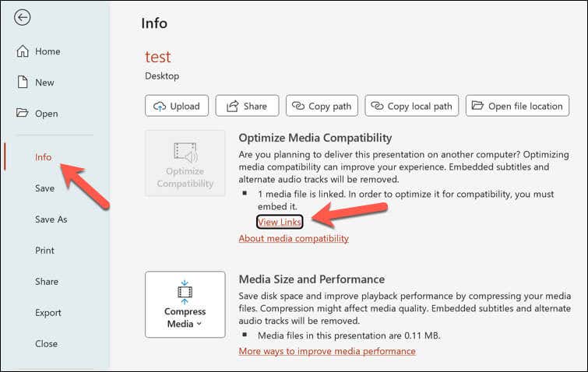Click Close in the sidebar
588x372 pixels.
[46, 343]
